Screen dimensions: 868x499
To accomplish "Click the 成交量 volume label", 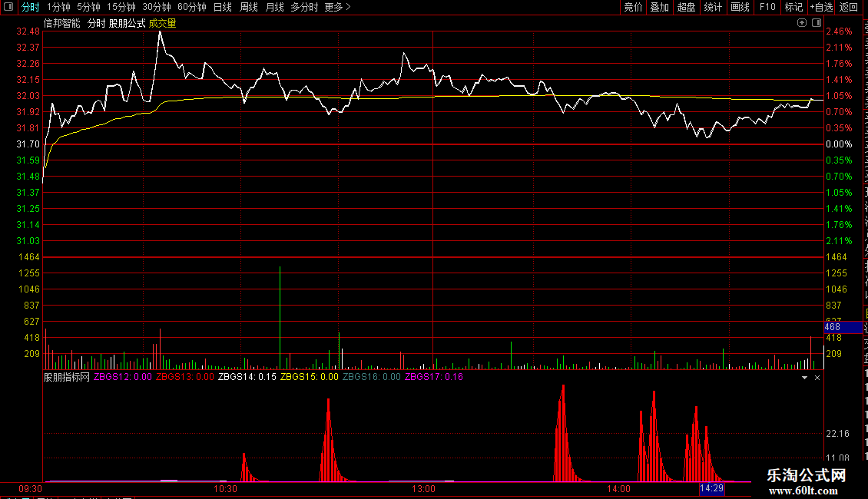I will point(162,23).
